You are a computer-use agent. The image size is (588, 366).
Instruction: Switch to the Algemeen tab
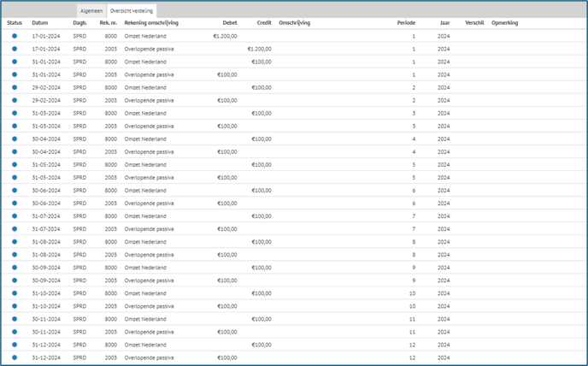click(91, 11)
